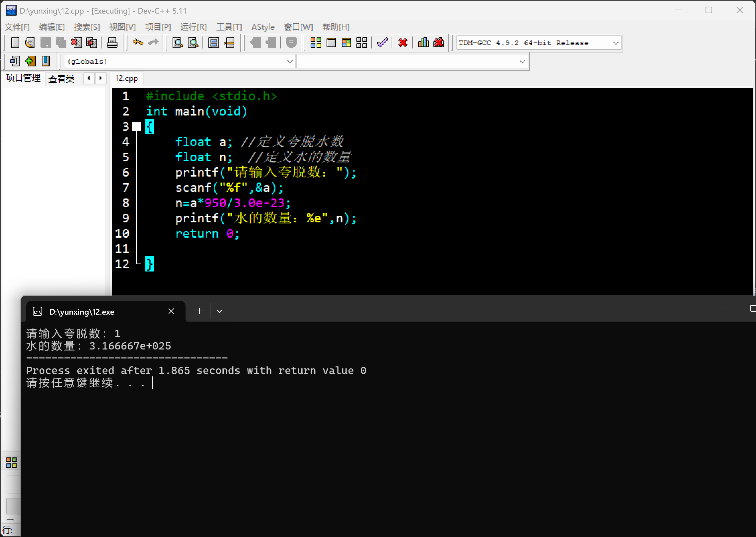Viewport: 756px width, 537px height.
Task: Open the TDM-GCC compiler selection dropdown
Action: coord(615,43)
